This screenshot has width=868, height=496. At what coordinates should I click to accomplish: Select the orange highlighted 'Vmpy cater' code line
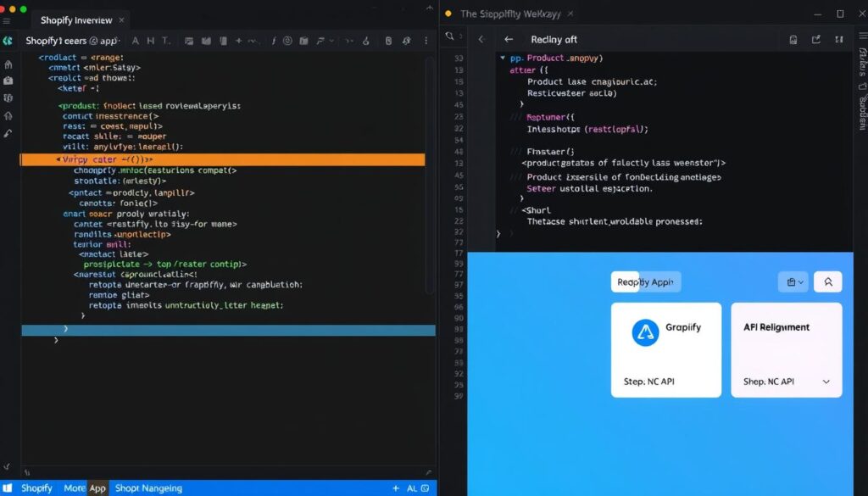click(x=223, y=159)
